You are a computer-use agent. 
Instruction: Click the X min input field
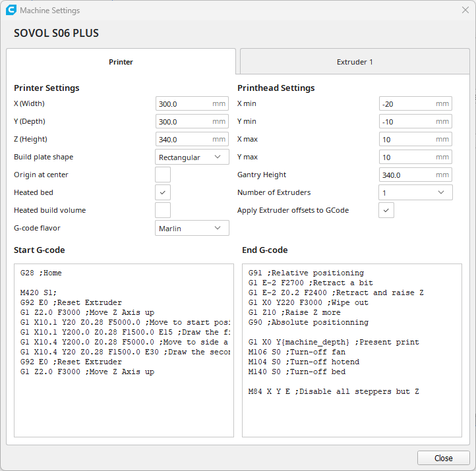pos(415,103)
